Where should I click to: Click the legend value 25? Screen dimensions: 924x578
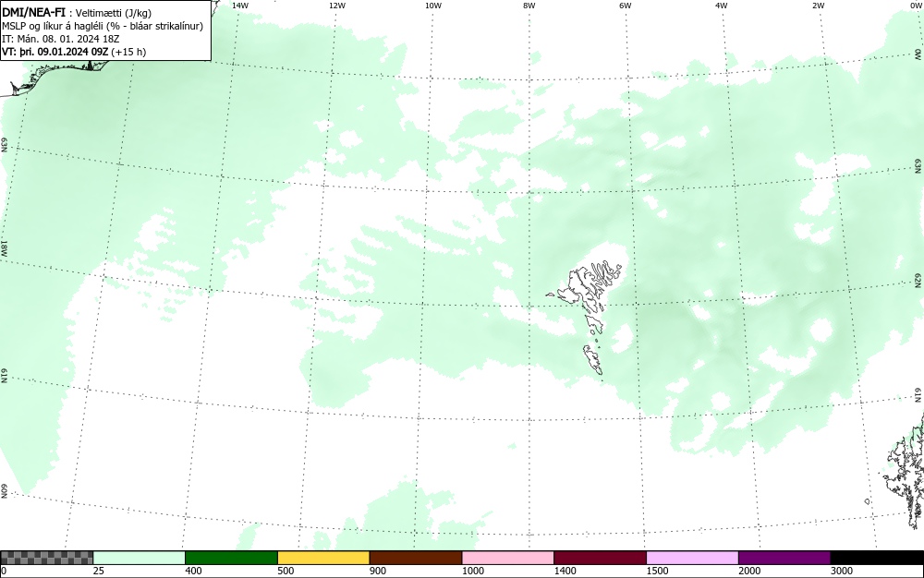tap(99, 571)
